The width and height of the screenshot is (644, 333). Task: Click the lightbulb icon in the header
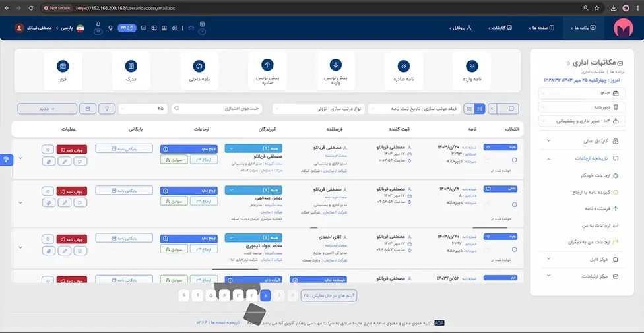(110, 28)
